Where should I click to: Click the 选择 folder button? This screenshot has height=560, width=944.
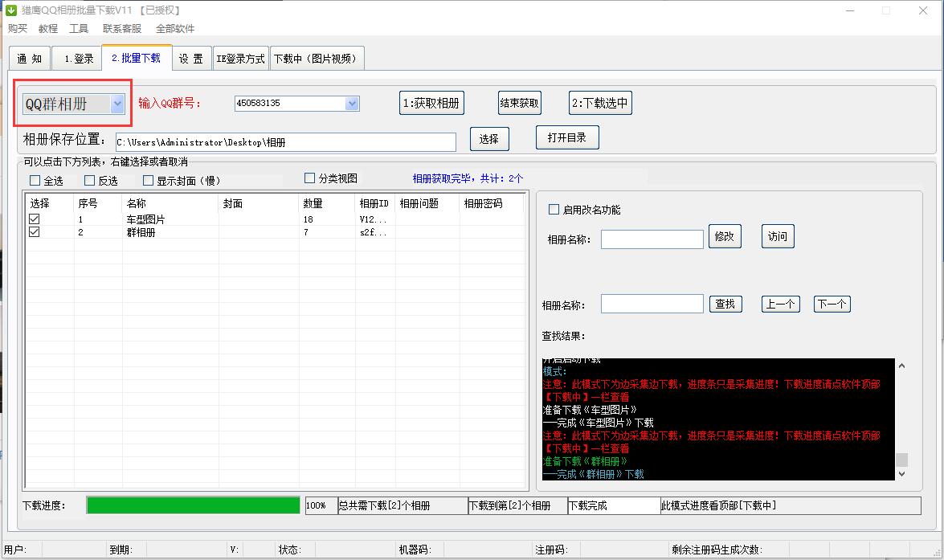(x=488, y=139)
